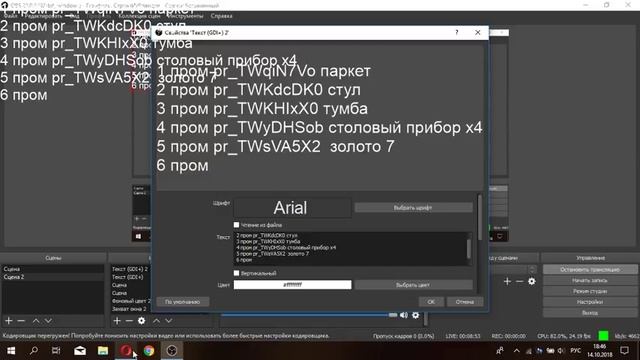Add a new scene with plus icon
The width and height of the screenshot is (640, 360).
tap(9, 321)
